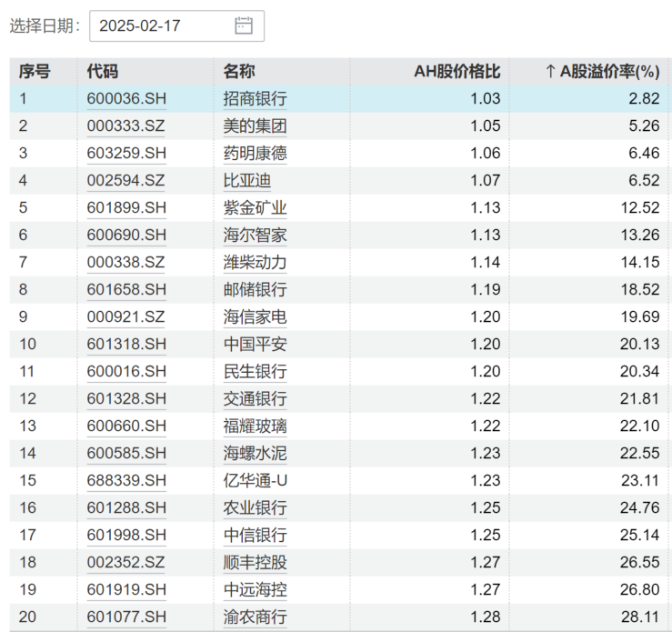The width and height of the screenshot is (672, 632).
Task: Open stock code 002594.SZ
Action: [126, 180]
